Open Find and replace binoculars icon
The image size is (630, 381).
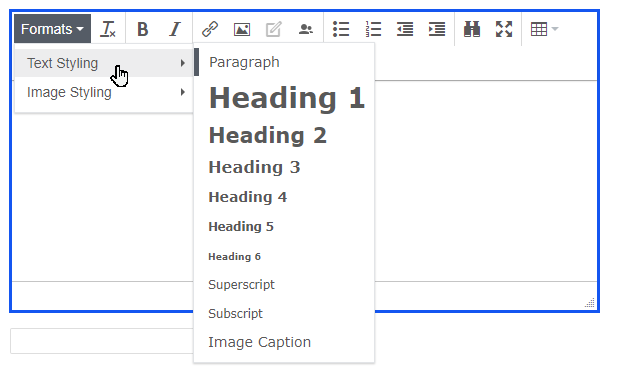click(x=472, y=29)
